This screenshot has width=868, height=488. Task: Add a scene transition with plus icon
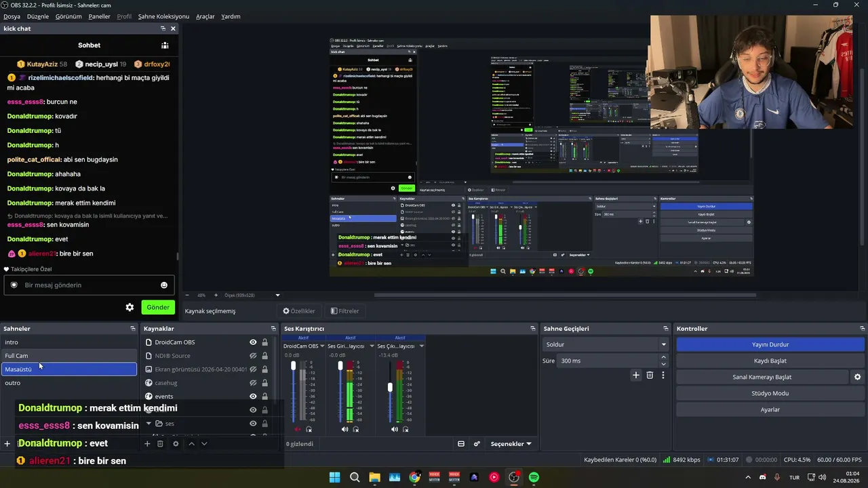[635, 375]
